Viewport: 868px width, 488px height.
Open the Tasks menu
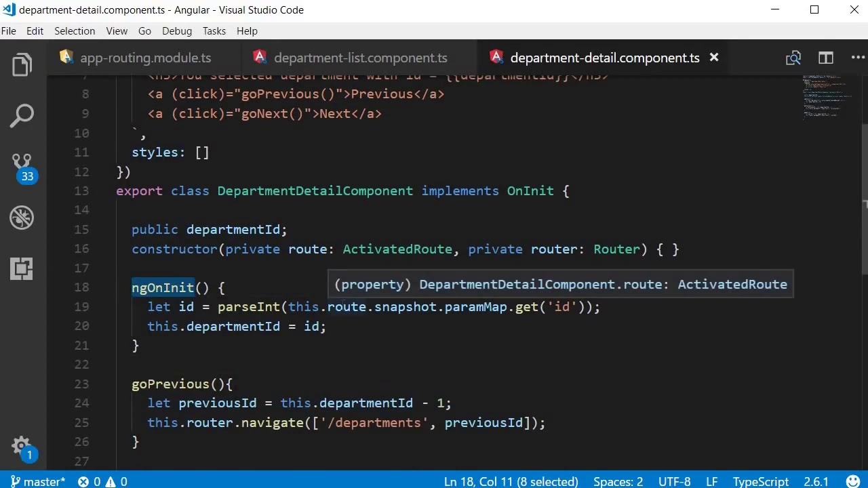pyautogui.click(x=214, y=30)
